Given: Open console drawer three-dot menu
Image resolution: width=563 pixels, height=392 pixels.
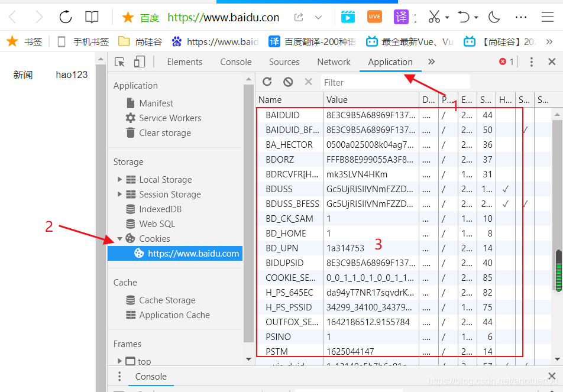Looking at the screenshot, I should (x=119, y=376).
